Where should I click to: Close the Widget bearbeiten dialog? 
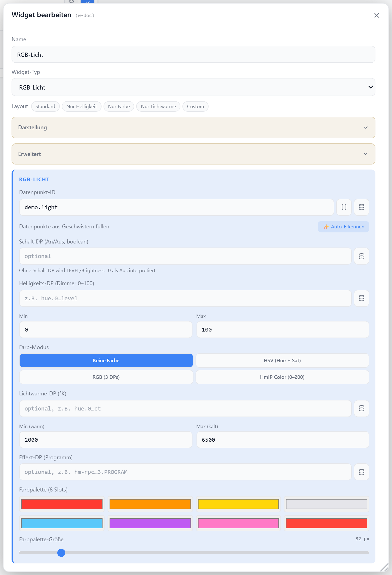point(376,15)
